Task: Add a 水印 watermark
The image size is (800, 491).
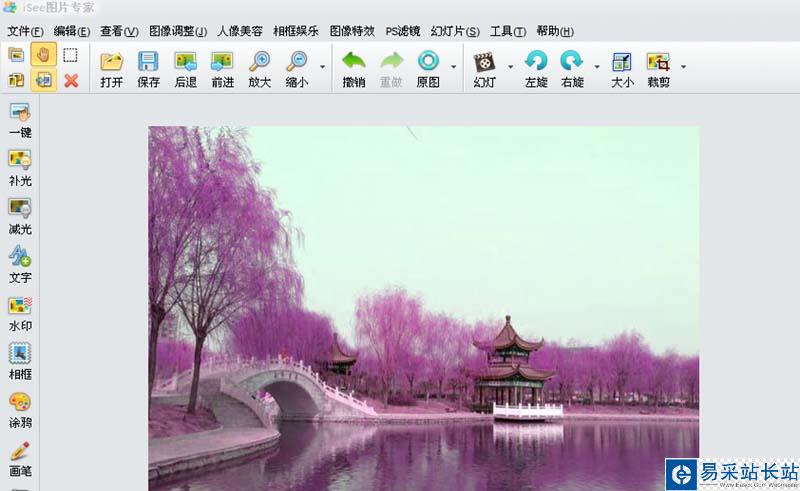Action: 20,313
